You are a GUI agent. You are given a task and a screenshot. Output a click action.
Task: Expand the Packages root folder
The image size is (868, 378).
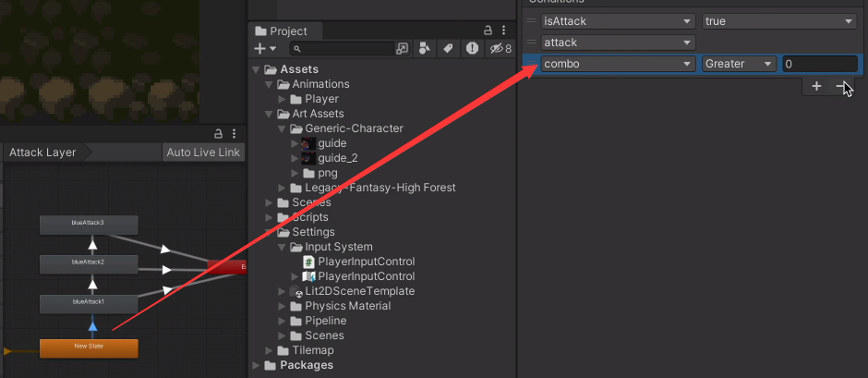pyautogui.click(x=256, y=365)
